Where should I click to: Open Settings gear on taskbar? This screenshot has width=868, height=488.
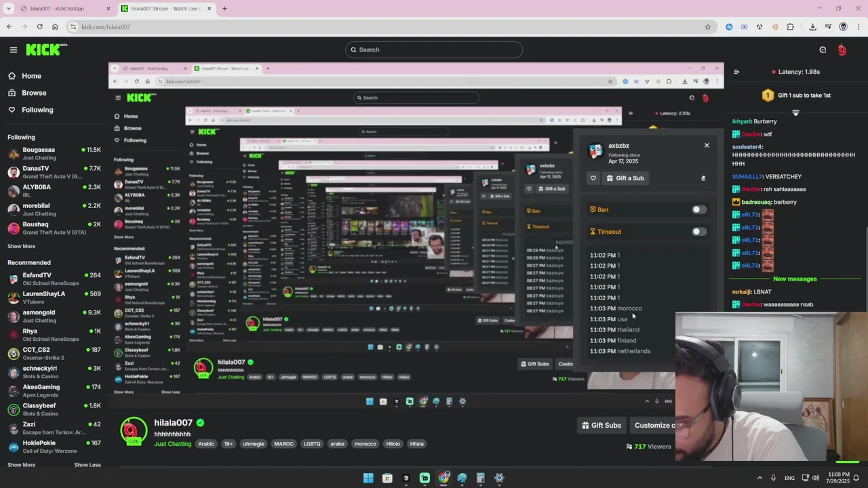click(499, 478)
